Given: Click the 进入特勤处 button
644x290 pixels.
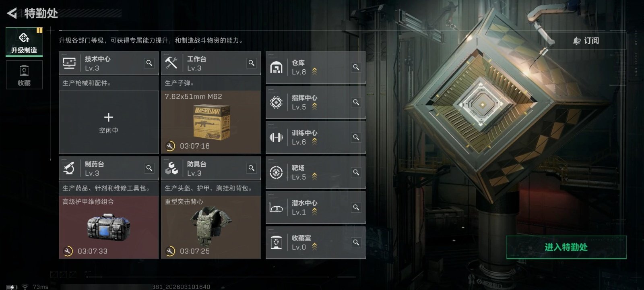Looking at the screenshot, I should click(x=566, y=247).
